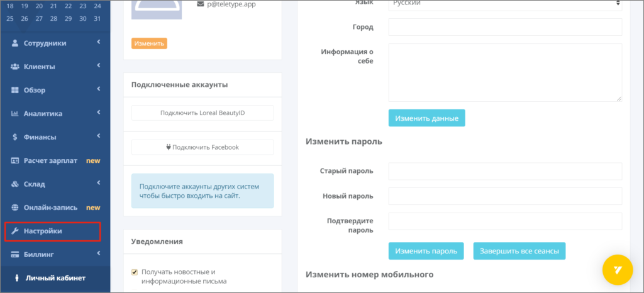Image resolution: width=644 pixels, height=293 pixels.
Task: Click the Сотрудники person icon in sidebar
Action: coord(16,43)
